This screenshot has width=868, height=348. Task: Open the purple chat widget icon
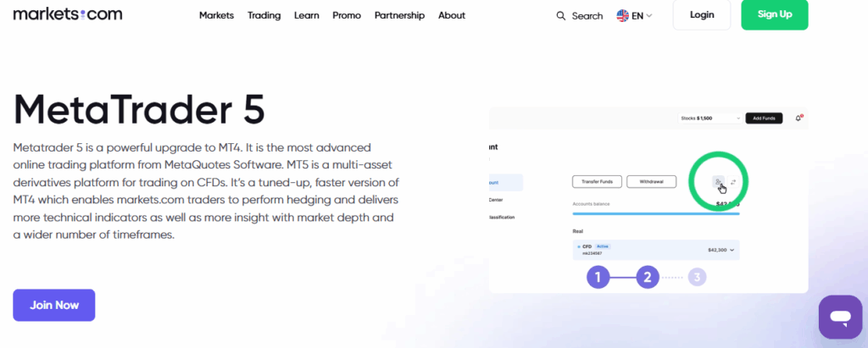coord(840,317)
